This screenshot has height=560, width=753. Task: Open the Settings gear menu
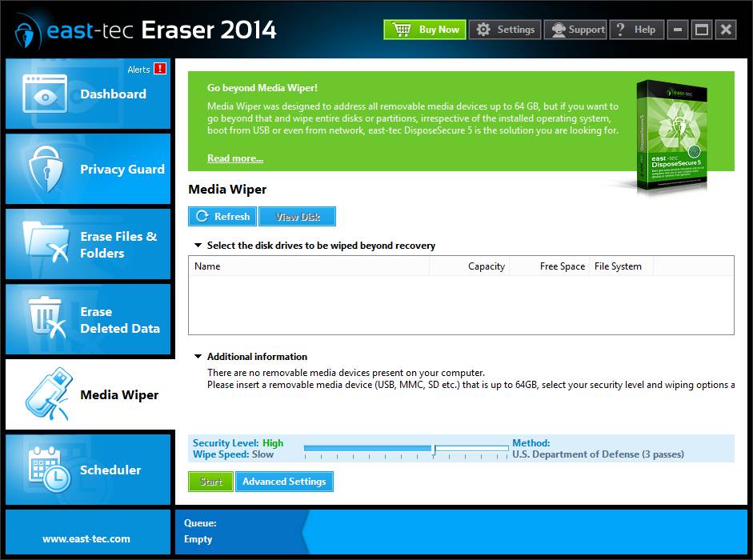click(x=505, y=29)
